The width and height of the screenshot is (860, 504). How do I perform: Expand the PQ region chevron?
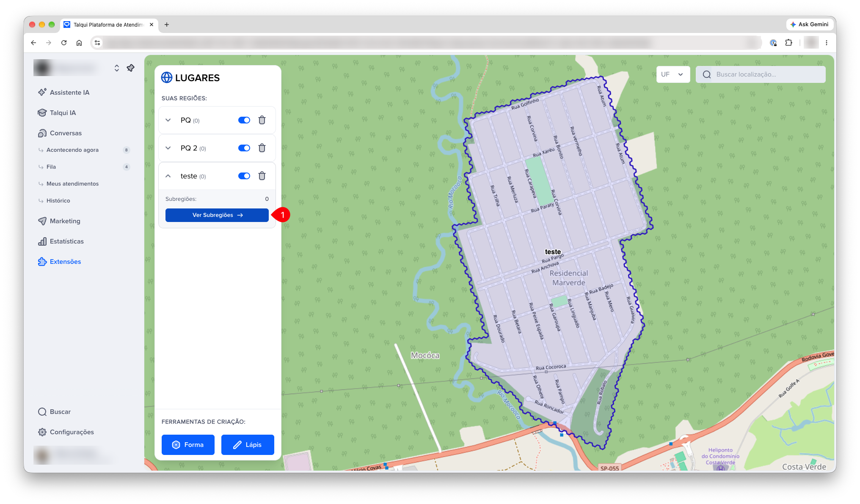coord(168,120)
